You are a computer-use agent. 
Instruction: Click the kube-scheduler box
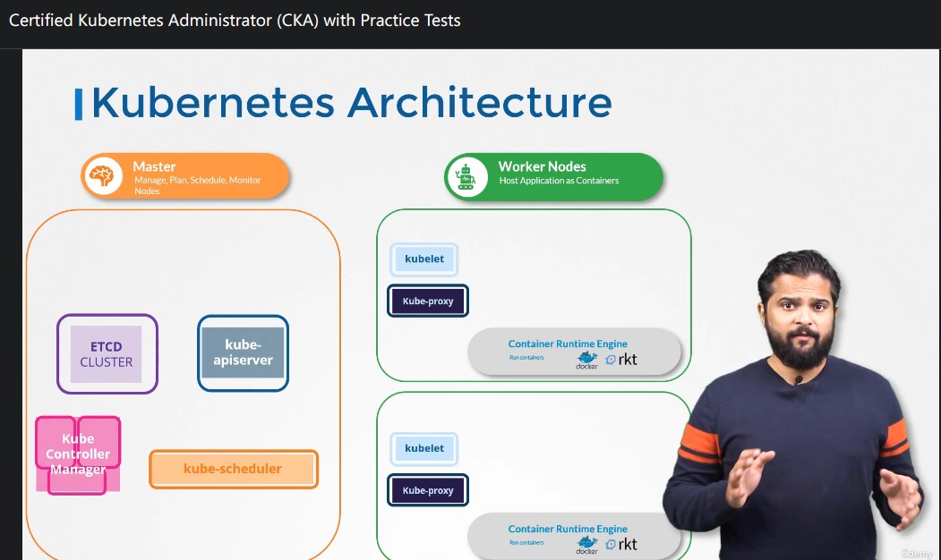[234, 469]
